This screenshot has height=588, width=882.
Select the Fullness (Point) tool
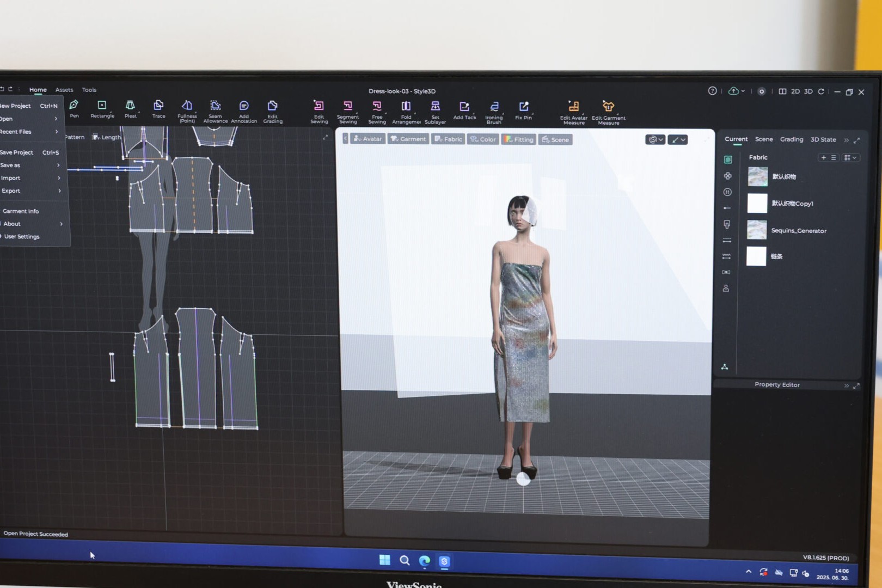click(x=187, y=111)
